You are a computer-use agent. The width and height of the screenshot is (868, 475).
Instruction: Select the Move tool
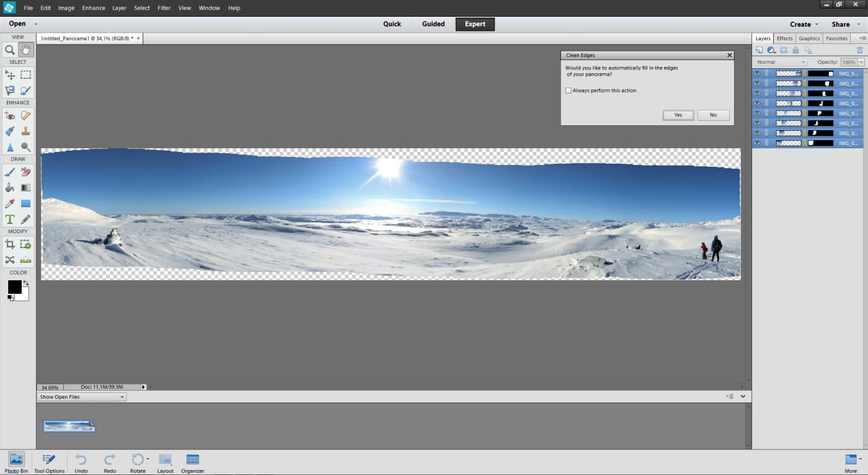10,75
